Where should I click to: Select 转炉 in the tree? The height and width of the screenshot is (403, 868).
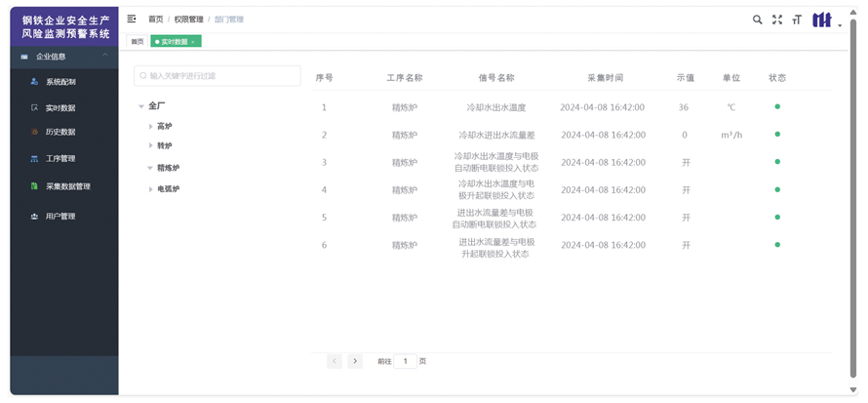pyautogui.click(x=165, y=145)
